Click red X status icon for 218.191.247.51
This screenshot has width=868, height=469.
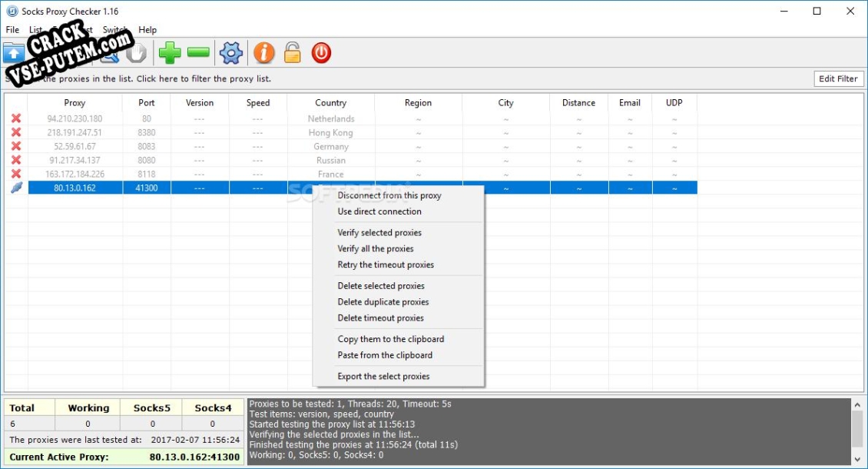click(16, 132)
